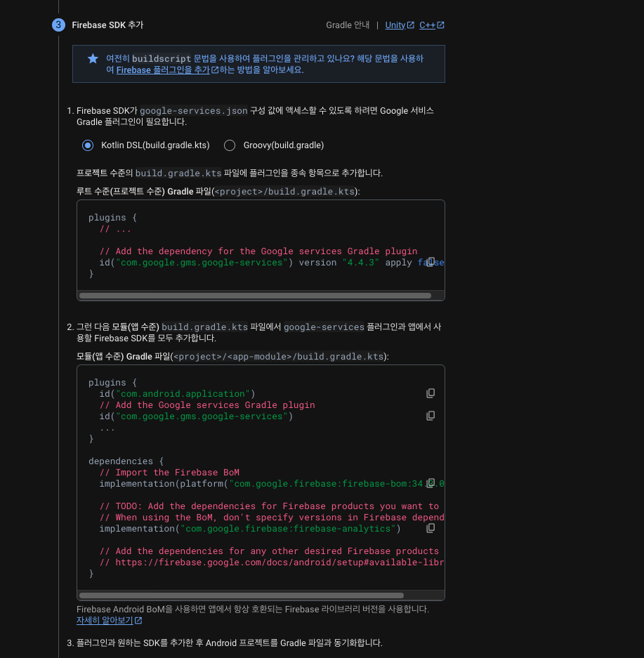Click the '<project>/<app-module>/build.gradle.kts' path text
Screen dimensions: 644x658
click(279, 357)
